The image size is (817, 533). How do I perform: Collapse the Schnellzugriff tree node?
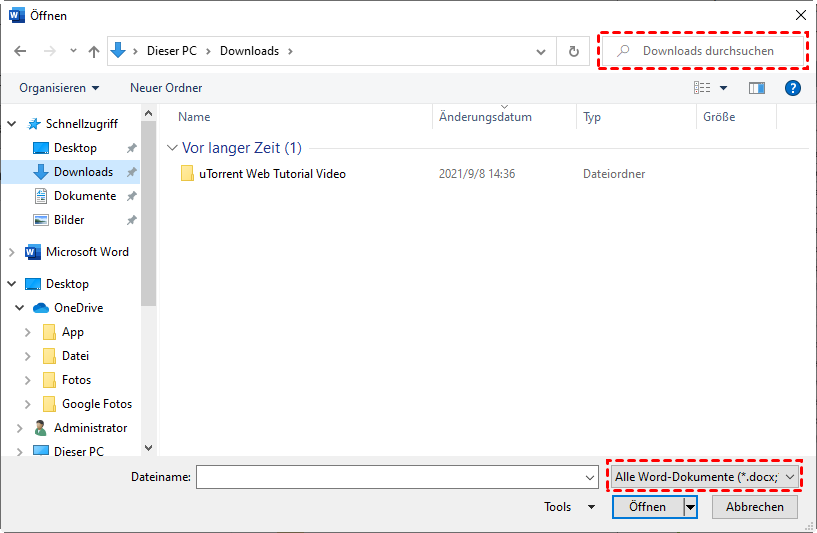pyautogui.click(x=11, y=124)
